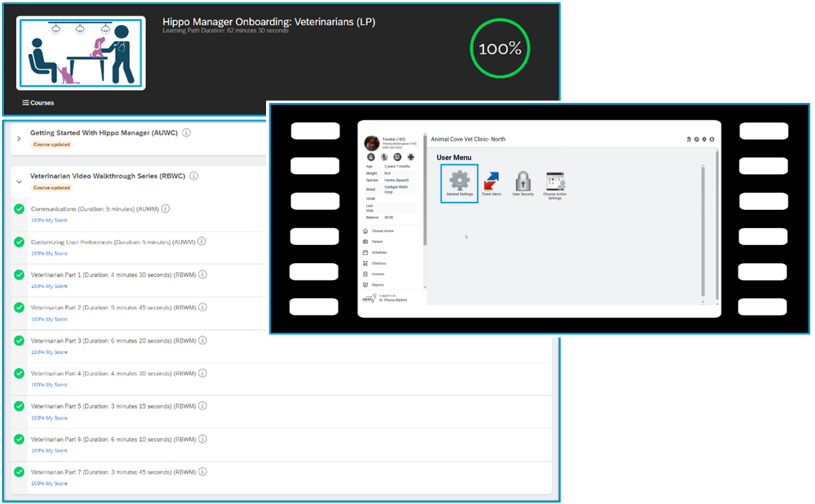Open Scheduler in the sidebar
This screenshot has height=504, width=815.
[x=374, y=252]
